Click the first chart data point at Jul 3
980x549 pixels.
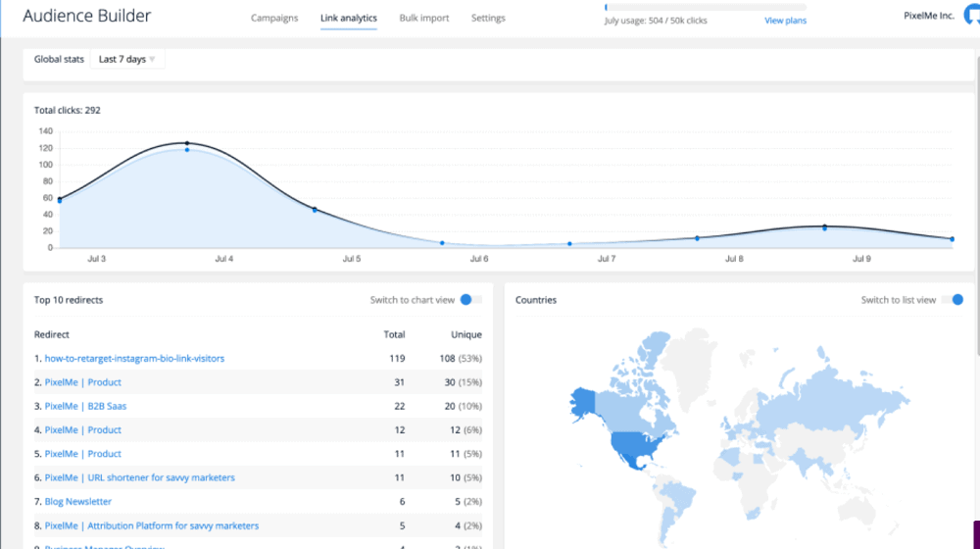pyautogui.click(x=60, y=199)
